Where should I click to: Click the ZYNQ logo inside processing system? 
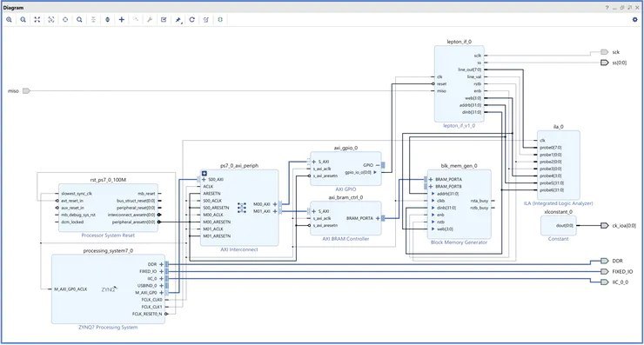pos(109,289)
